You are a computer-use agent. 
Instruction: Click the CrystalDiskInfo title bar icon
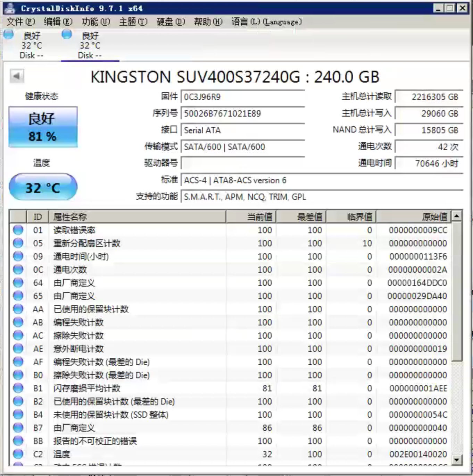[10, 8]
